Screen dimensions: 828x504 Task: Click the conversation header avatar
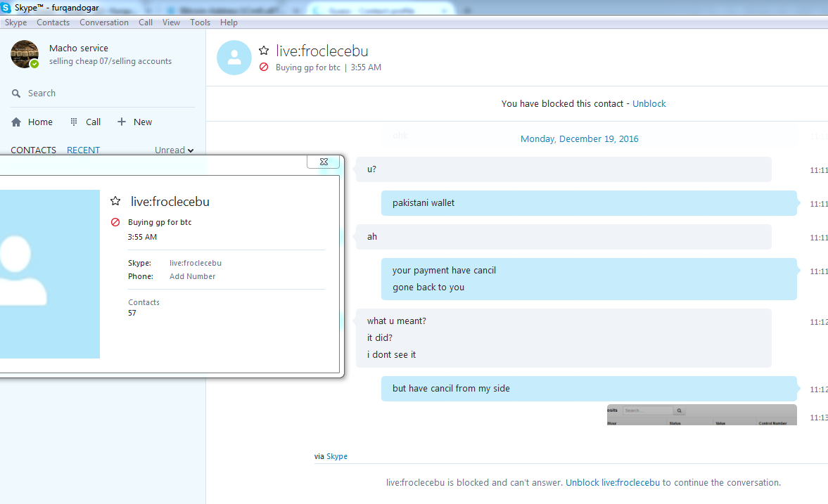pos(234,58)
